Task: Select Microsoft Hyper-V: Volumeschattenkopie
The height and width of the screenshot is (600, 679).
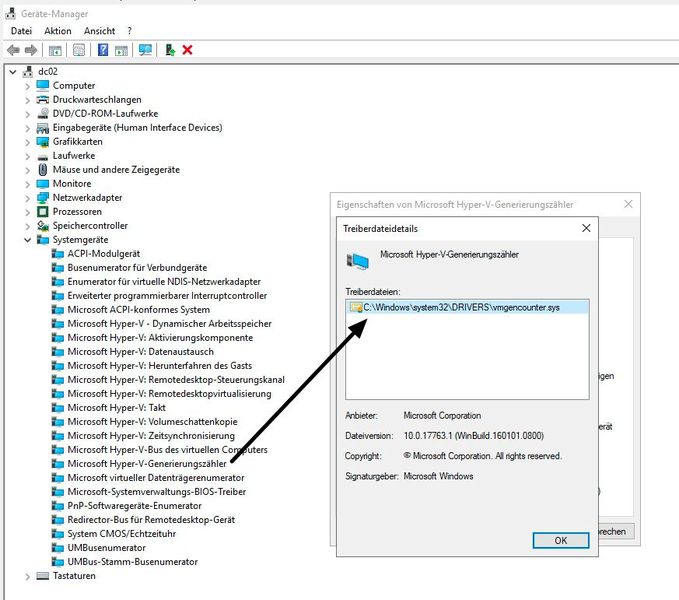Action: point(152,422)
